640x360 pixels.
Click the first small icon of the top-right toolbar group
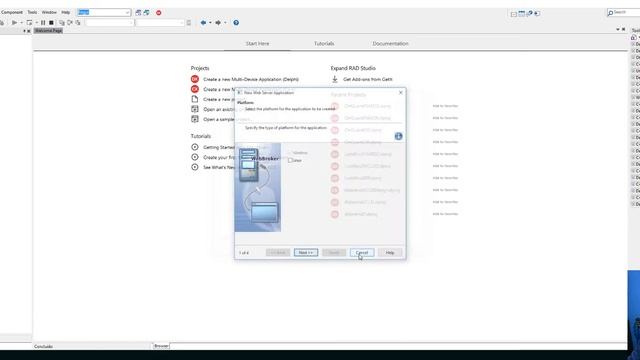pos(513,13)
